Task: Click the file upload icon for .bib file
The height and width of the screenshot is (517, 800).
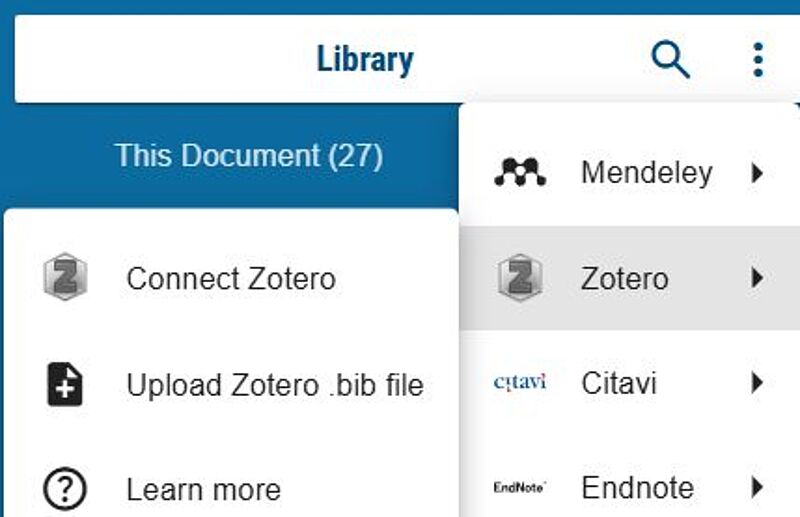Action: (x=66, y=385)
